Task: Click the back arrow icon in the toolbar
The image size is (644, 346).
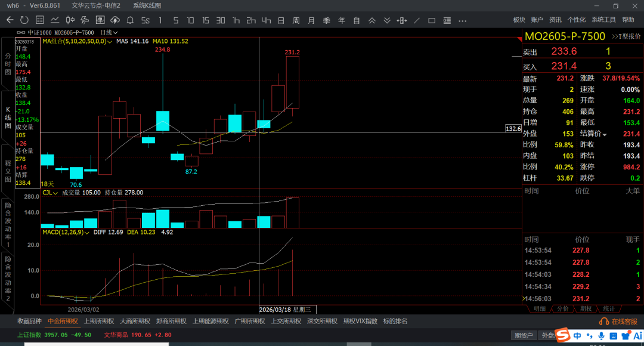Action: point(10,20)
